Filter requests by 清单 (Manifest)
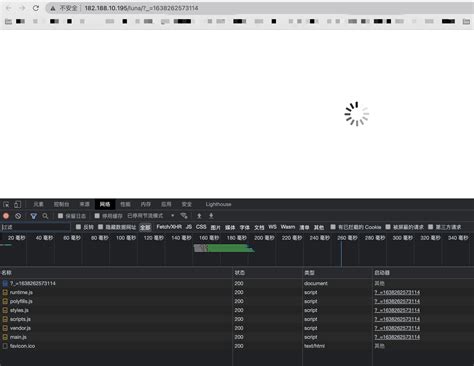The height and width of the screenshot is (366, 474). click(304, 227)
